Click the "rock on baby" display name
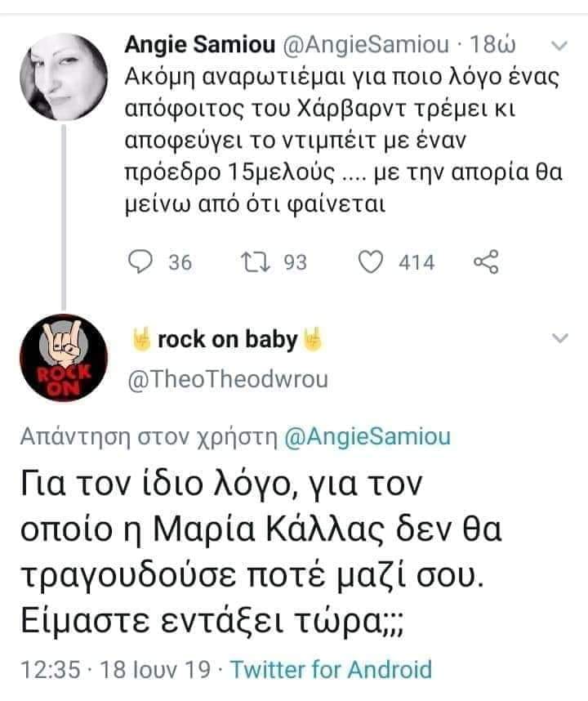The height and width of the screenshot is (701, 588). pyautogui.click(x=226, y=339)
